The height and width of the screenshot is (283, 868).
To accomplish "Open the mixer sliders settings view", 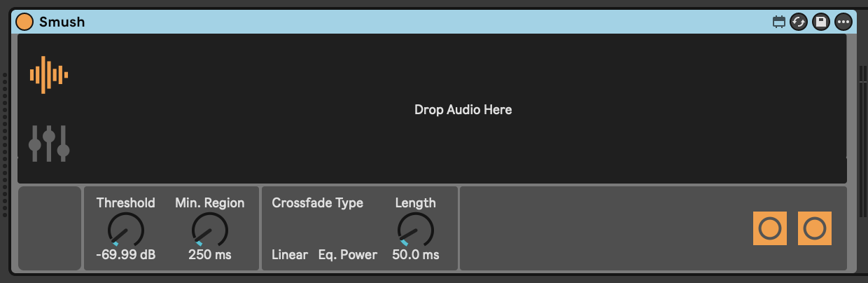I will [x=49, y=144].
